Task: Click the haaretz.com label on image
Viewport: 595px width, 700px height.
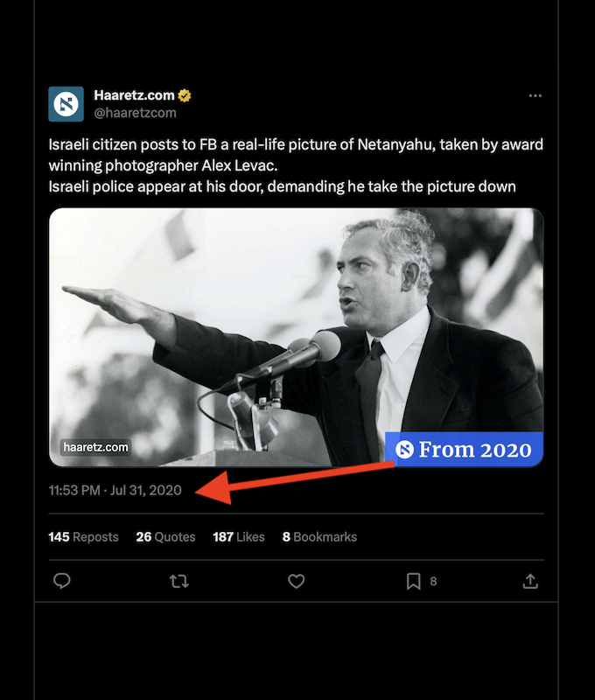Action: click(x=95, y=447)
